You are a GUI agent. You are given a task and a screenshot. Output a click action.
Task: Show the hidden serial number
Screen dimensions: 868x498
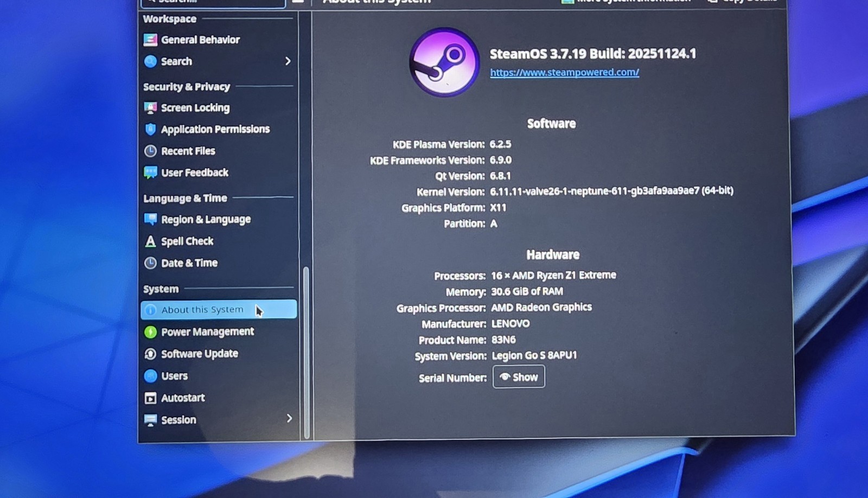tap(519, 377)
